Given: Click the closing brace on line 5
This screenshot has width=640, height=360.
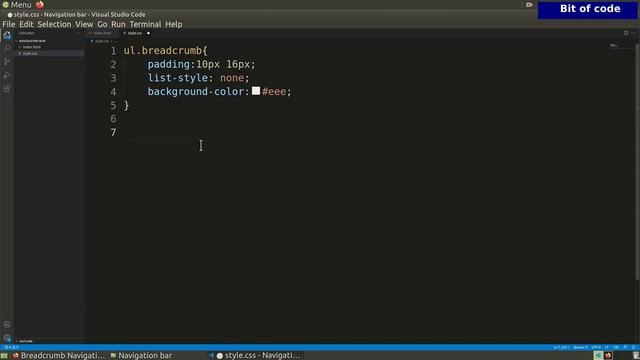Looking at the screenshot, I should coord(126,105).
